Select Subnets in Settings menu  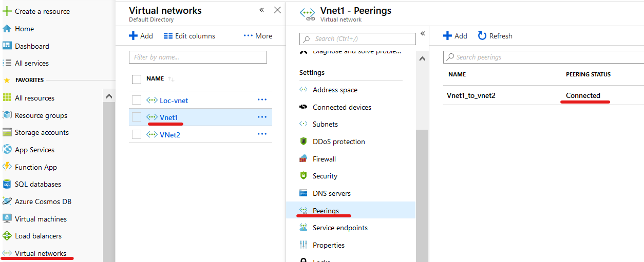pyautogui.click(x=325, y=124)
